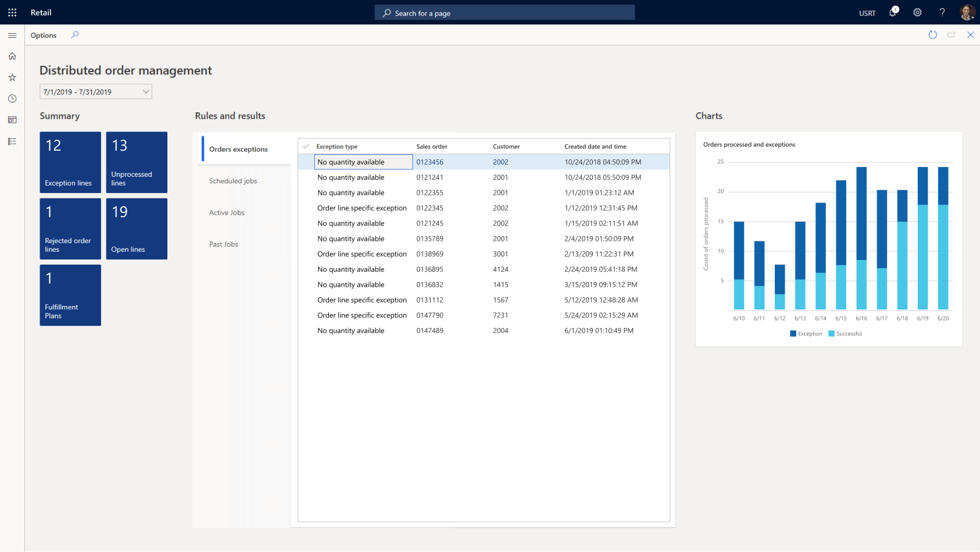The width and height of the screenshot is (980, 552).
Task: Open the Settings gear icon
Action: 917,12
